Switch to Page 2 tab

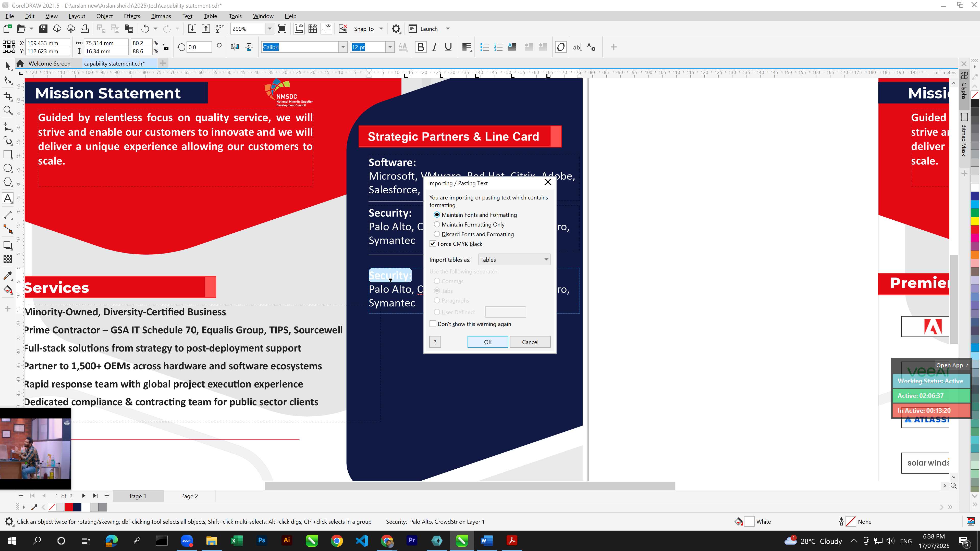189,496
